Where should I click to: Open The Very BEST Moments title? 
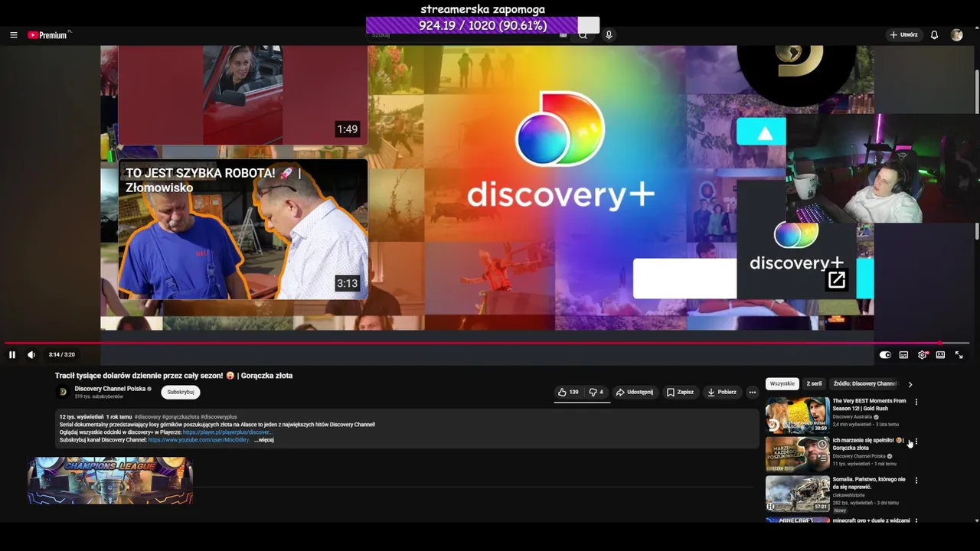pyautogui.click(x=870, y=405)
